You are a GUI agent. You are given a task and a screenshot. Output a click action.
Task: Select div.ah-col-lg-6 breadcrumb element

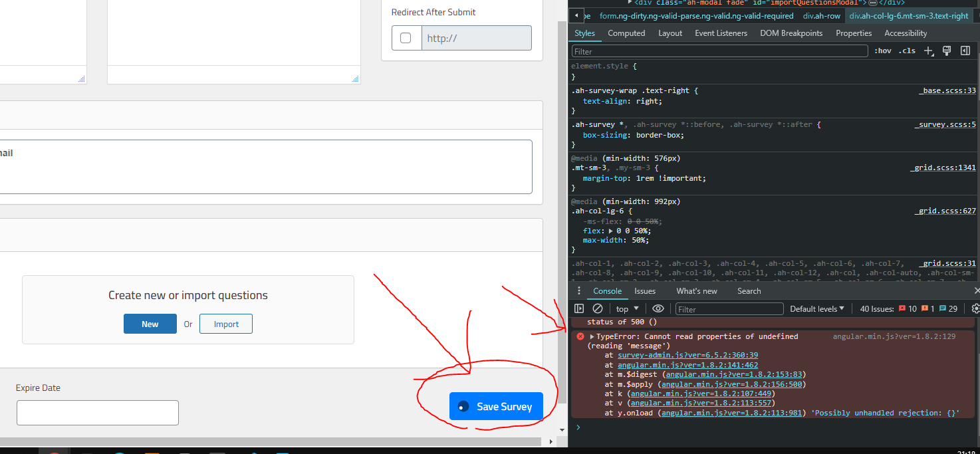click(x=909, y=15)
